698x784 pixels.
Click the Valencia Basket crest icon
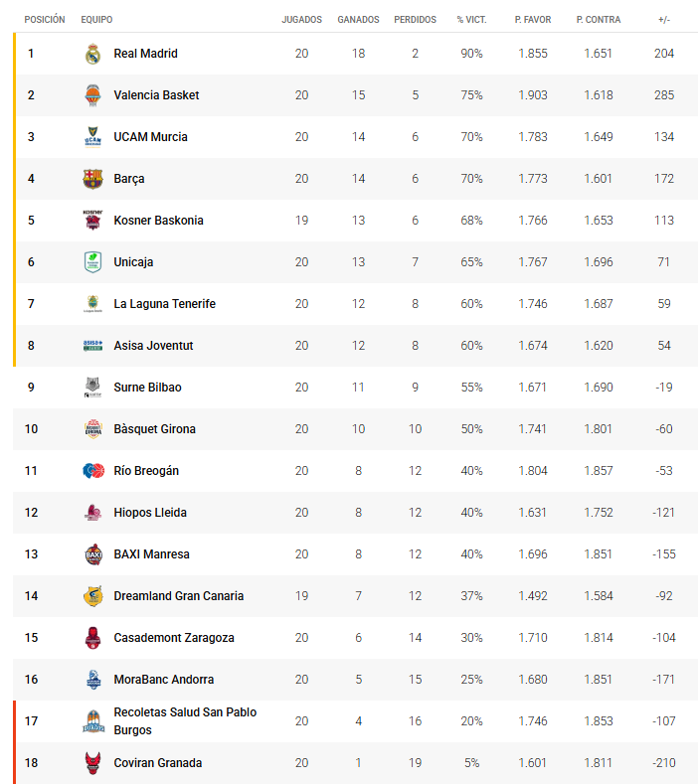click(92, 95)
